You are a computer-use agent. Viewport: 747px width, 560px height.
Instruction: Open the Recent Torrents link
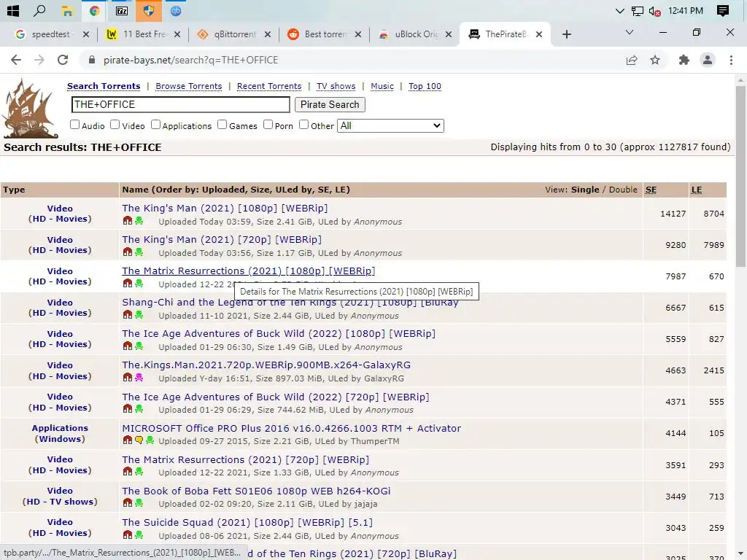pos(269,86)
